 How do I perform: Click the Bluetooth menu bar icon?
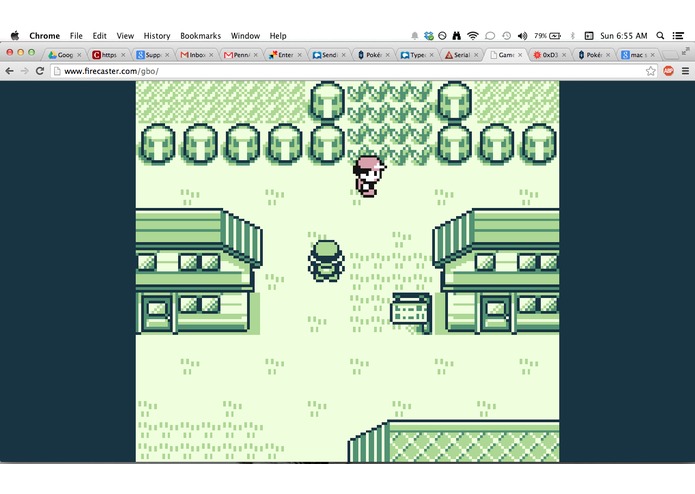(572, 36)
